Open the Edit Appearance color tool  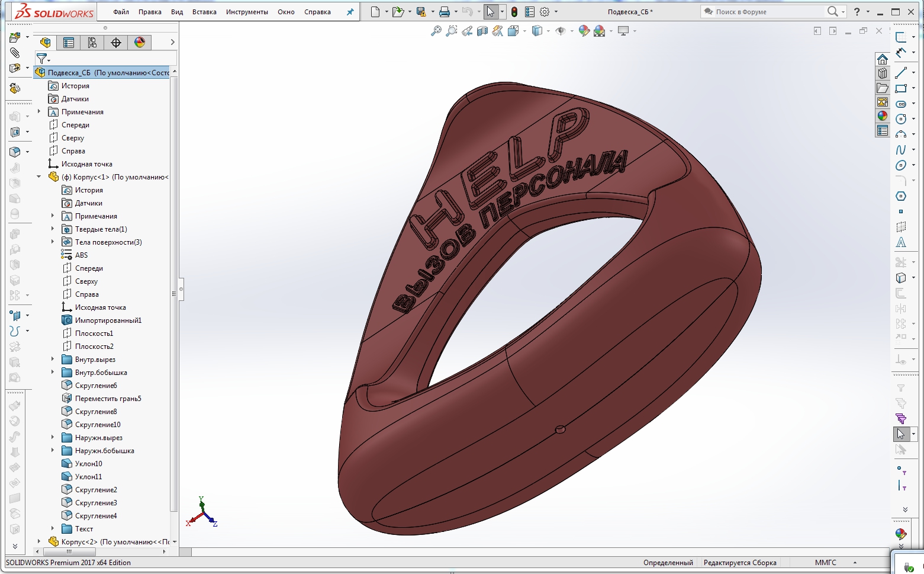[x=584, y=31]
